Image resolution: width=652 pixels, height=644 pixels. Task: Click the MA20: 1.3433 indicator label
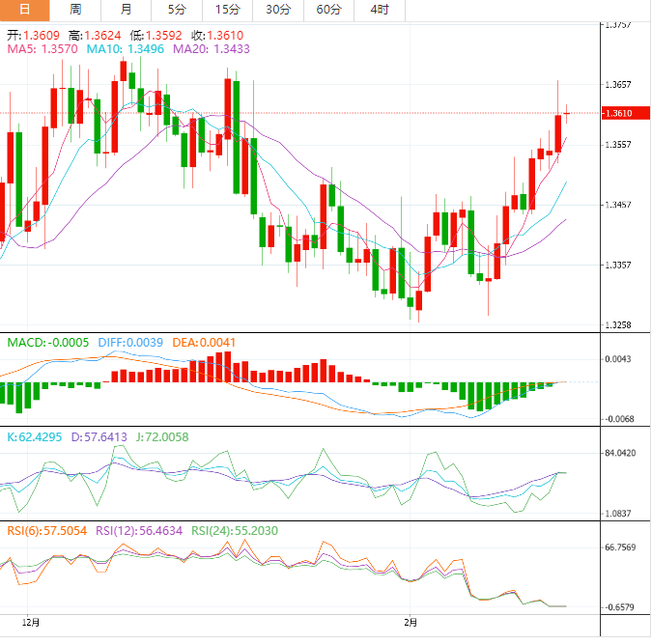tap(212, 49)
